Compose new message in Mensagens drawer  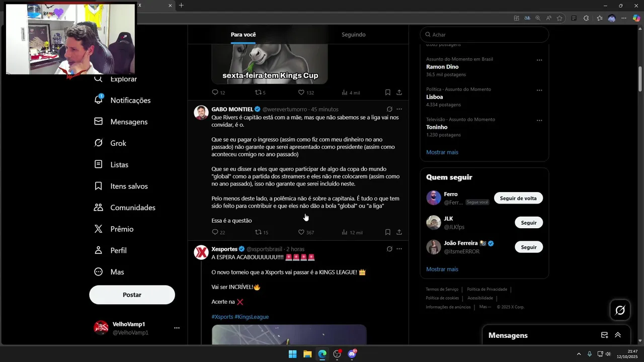tap(605, 335)
